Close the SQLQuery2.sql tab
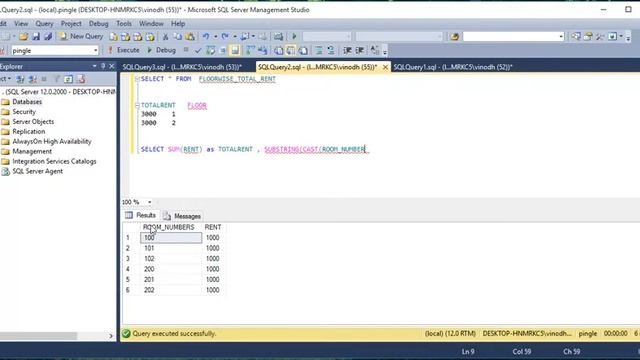This screenshot has height=360, width=640. pyautogui.click(x=385, y=67)
